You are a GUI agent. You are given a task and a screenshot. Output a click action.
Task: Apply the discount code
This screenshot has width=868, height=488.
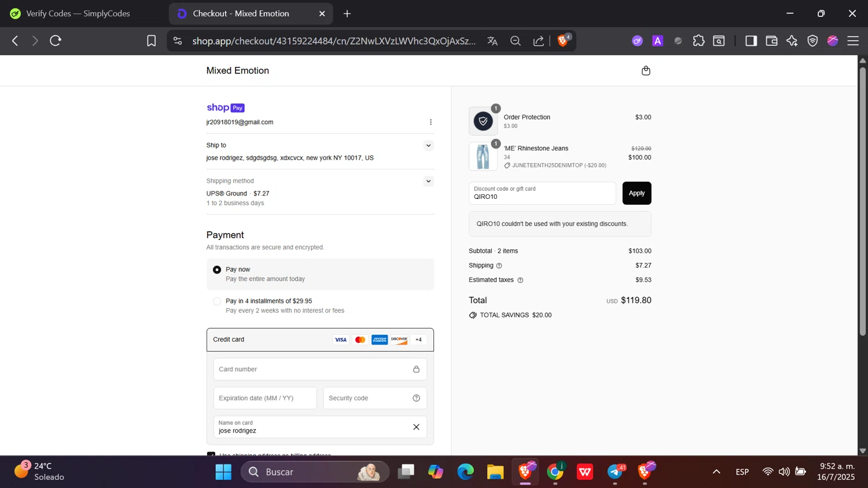pos(637,193)
